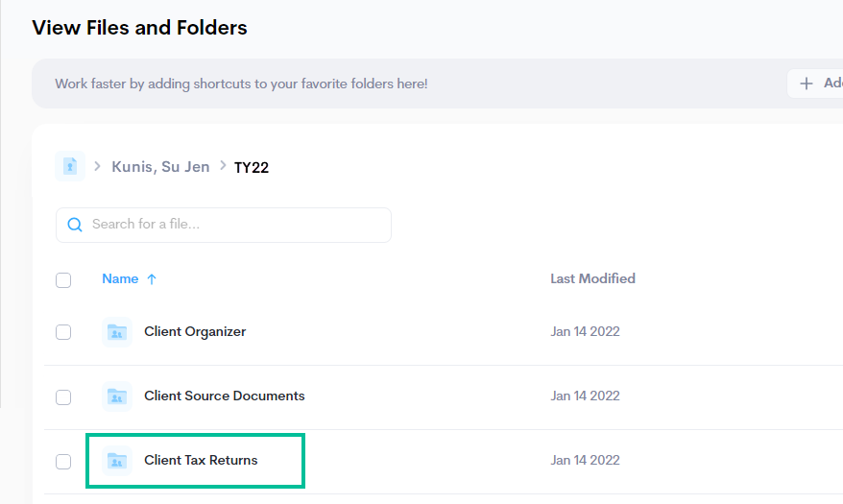
Task: Click the sort ascending arrow beside Name
Action: point(152,278)
